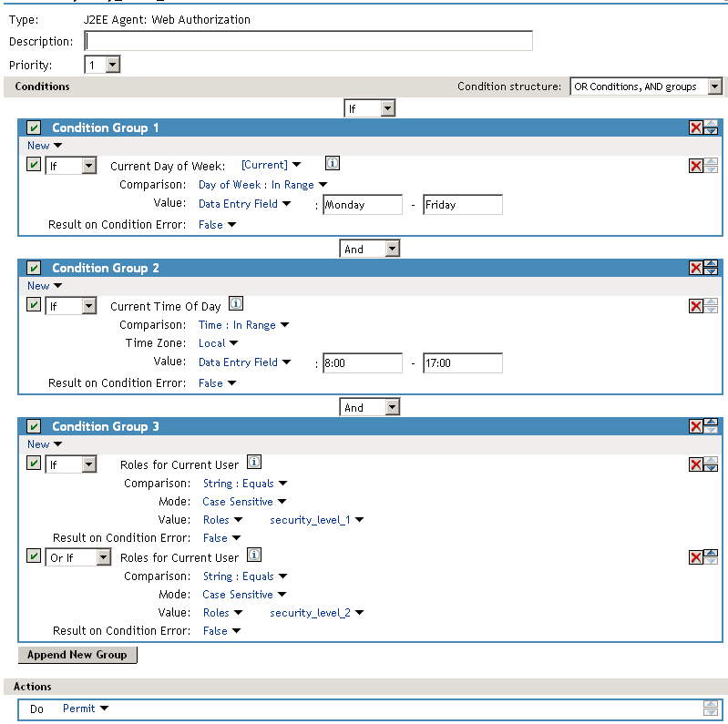728x724 pixels.
Task: Open security_level_1 role value menu
Action: pos(317,520)
